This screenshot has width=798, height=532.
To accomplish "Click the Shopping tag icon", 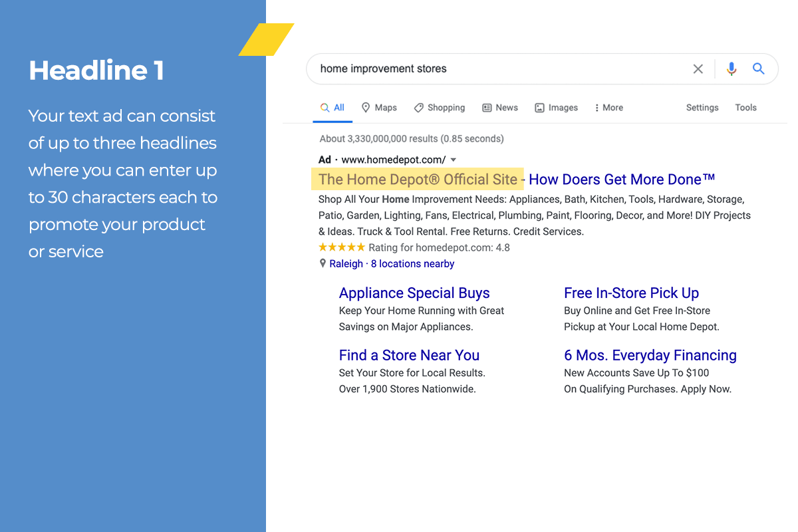I will click(x=418, y=108).
